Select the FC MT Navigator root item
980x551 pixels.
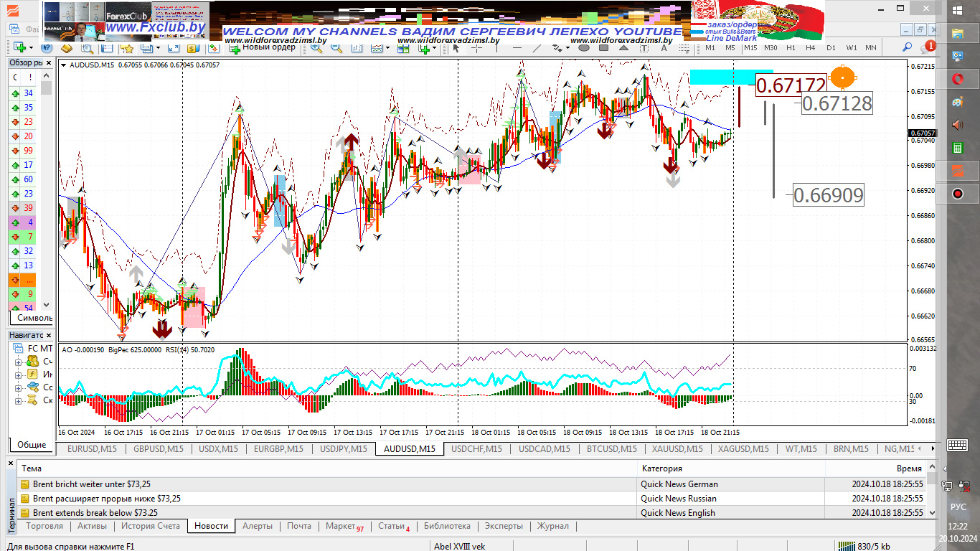pyautogui.click(x=34, y=349)
